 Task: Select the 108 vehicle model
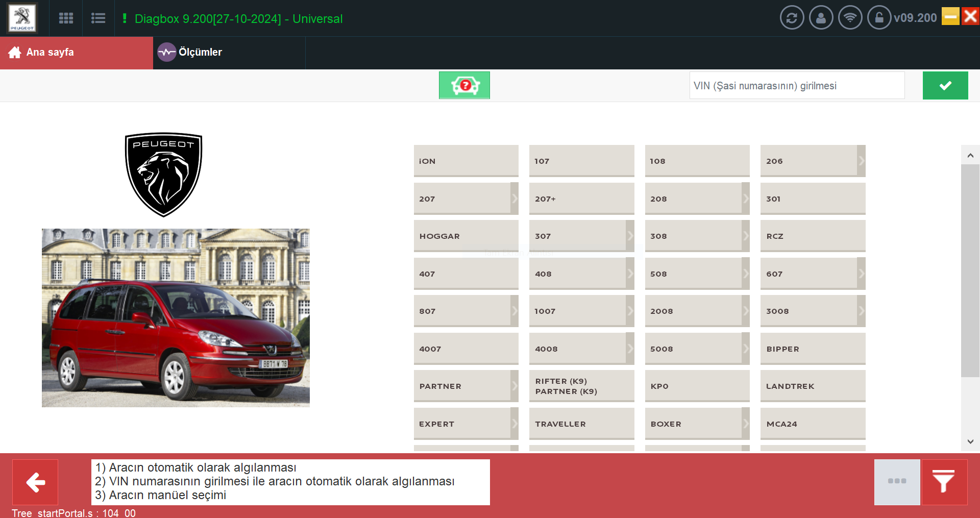tap(697, 161)
